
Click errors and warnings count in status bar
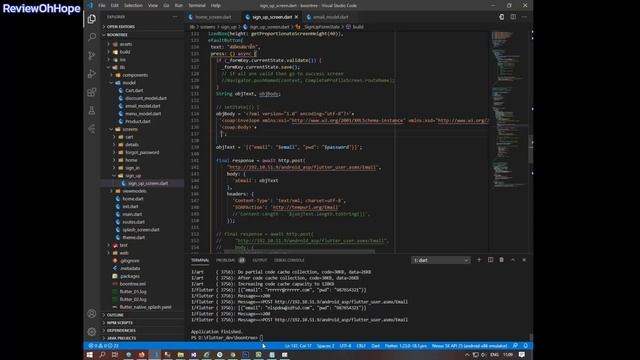click(104, 346)
